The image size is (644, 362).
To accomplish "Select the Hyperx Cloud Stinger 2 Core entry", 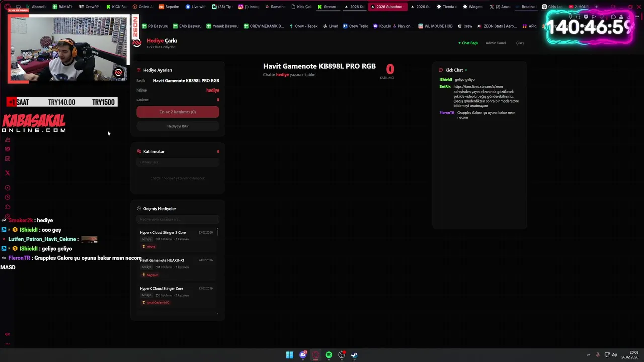I will click(x=176, y=239).
